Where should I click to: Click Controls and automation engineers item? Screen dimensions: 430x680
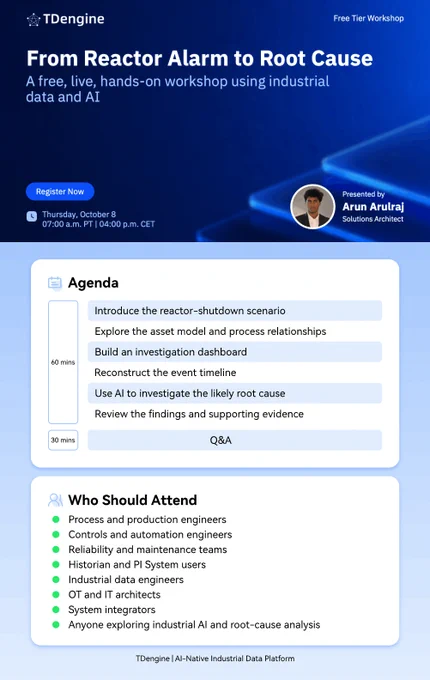(150, 535)
